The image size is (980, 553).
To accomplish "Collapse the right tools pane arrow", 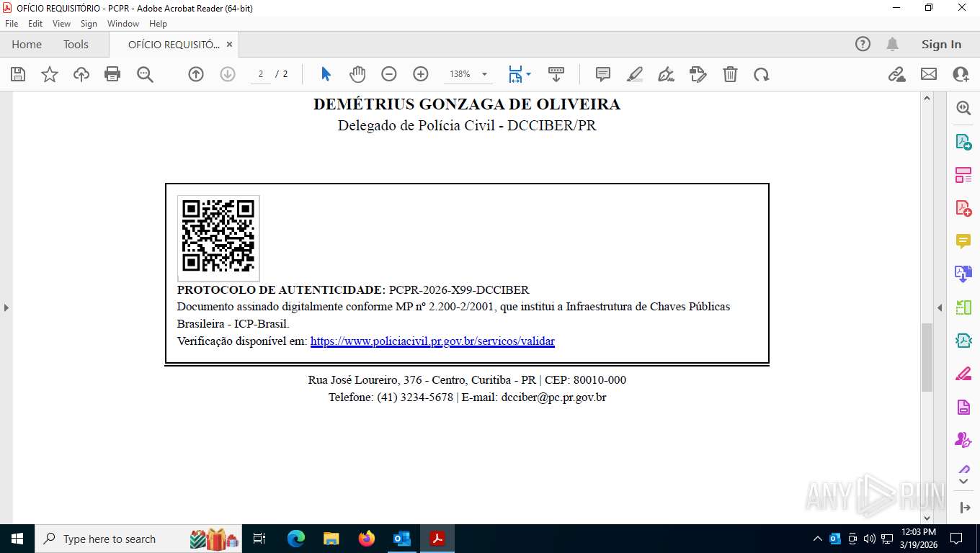I will click(x=940, y=307).
